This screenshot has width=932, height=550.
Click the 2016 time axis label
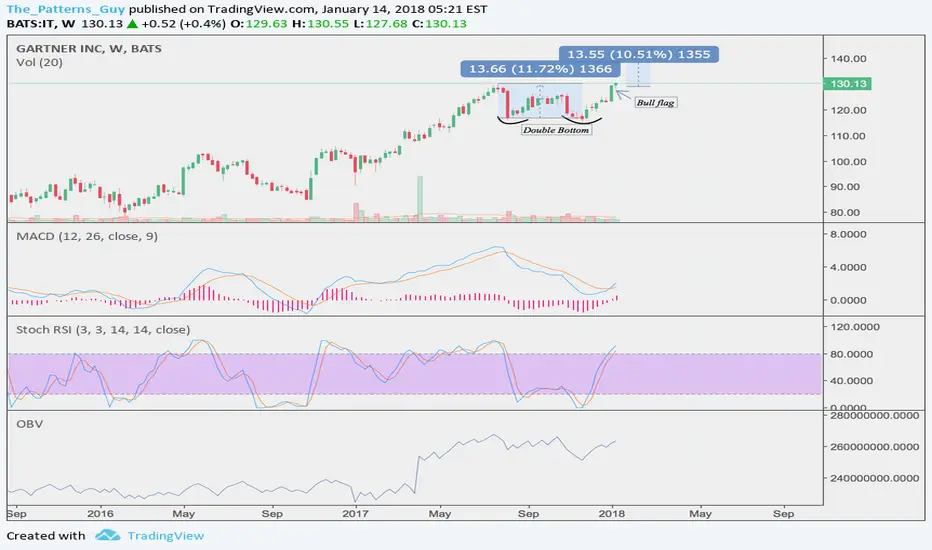point(100,514)
